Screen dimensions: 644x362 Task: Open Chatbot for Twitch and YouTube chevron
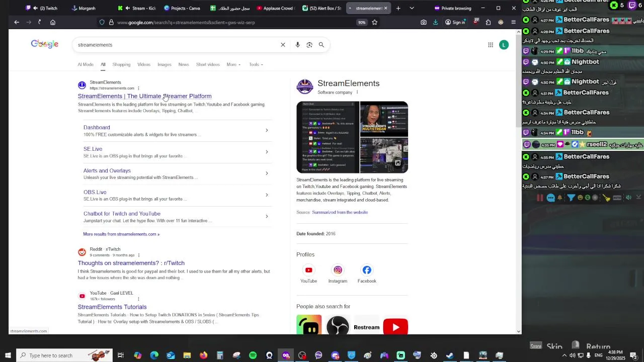tap(267, 216)
